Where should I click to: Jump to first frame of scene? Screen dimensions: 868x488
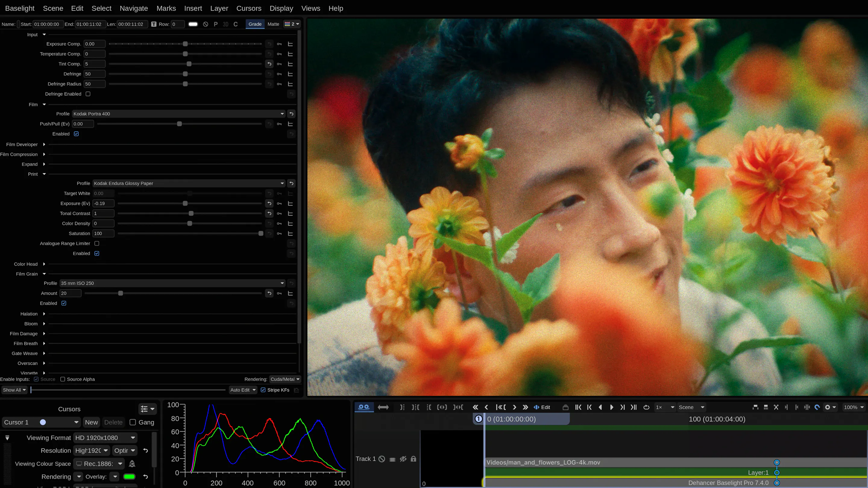pos(578,407)
